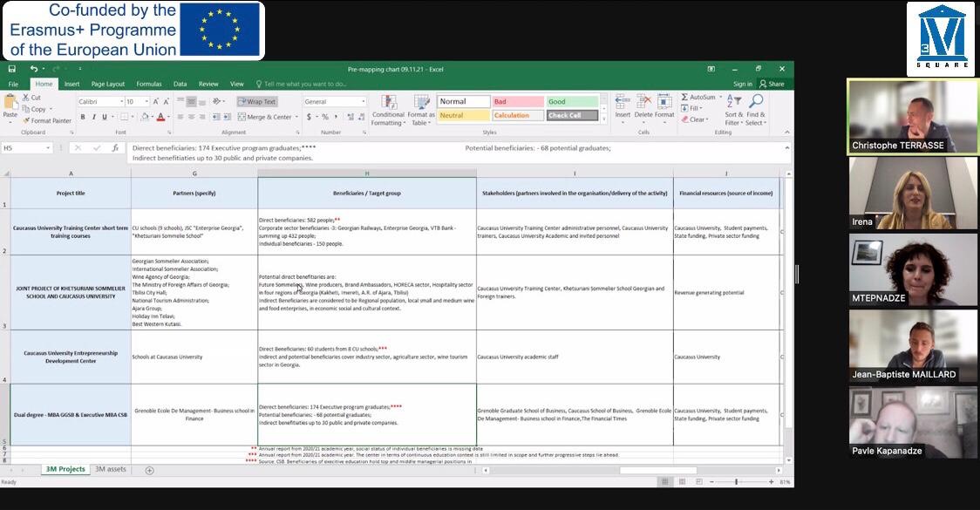Viewport: 980px width, 510px height.
Task: Open Conditional Formatting menu
Action: click(x=388, y=110)
